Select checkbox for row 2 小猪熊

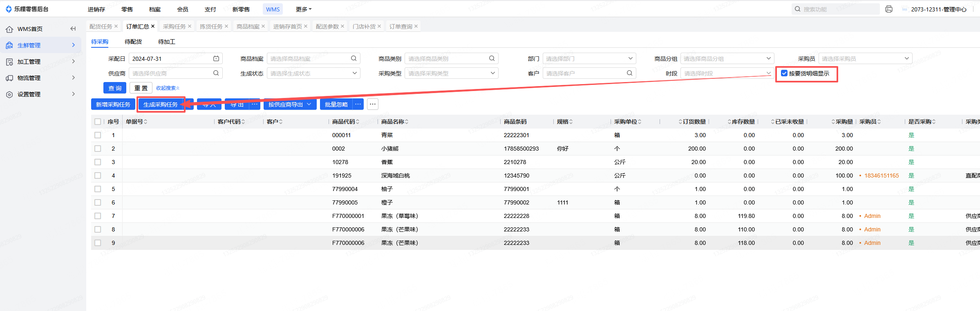coord(98,149)
